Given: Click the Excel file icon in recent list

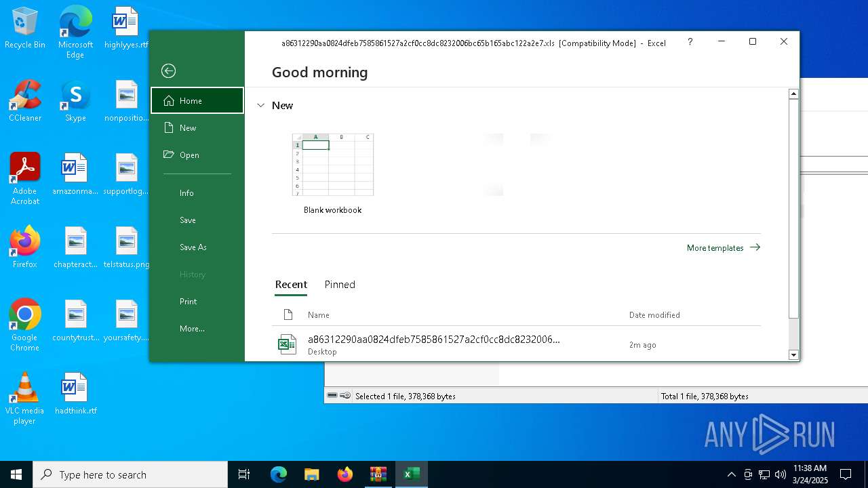Looking at the screenshot, I should [287, 344].
